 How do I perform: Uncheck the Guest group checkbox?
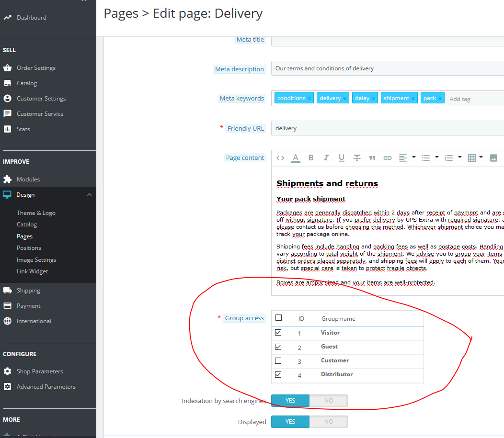coord(278,347)
